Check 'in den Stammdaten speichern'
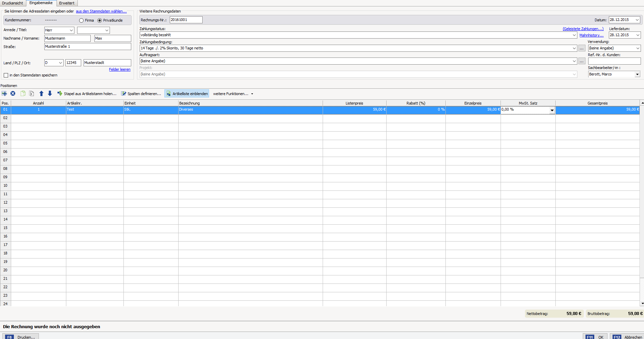This screenshot has height=339, width=644. point(6,75)
